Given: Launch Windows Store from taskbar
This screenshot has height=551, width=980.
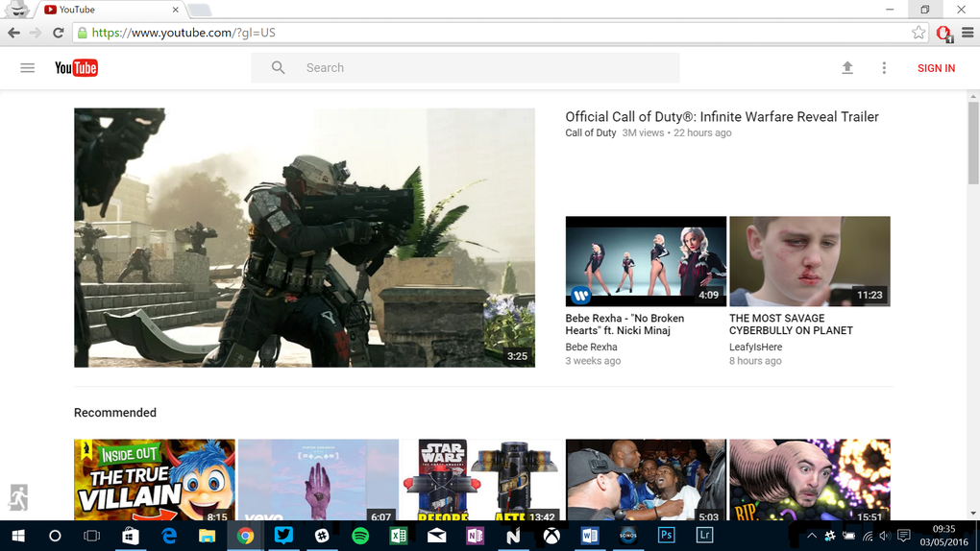Looking at the screenshot, I should (x=131, y=536).
